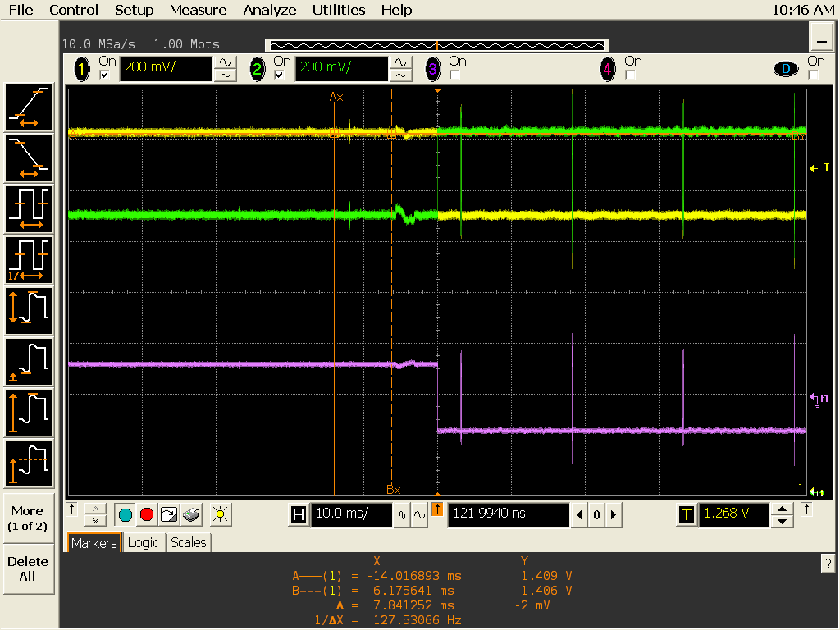Click up-arrow toggle right of trigger level
The height and width of the screenshot is (630, 840).
tap(806, 509)
